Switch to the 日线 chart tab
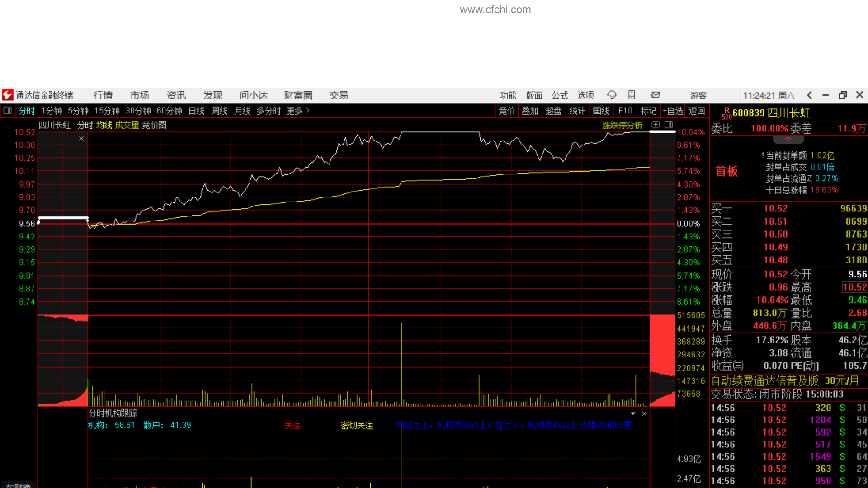 pyautogui.click(x=196, y=111)
